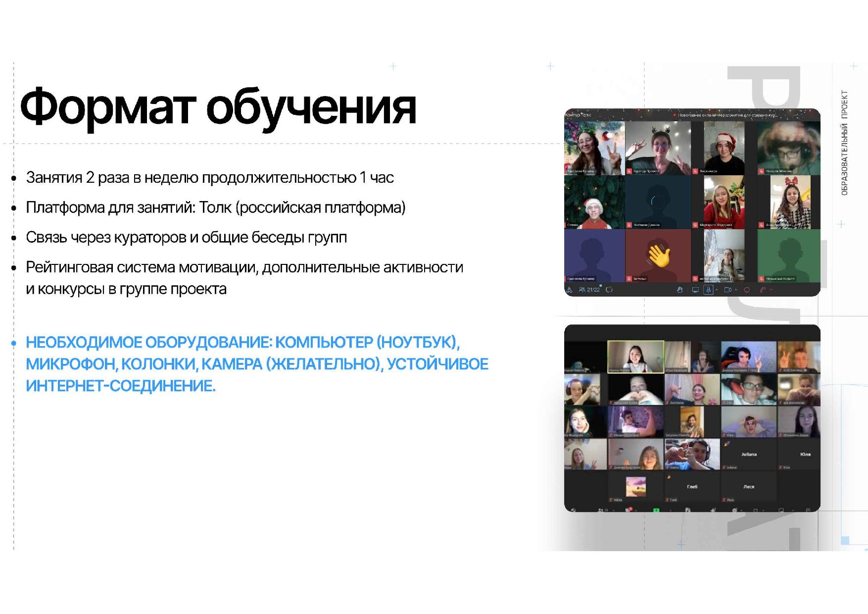Expand the camera options arrow
The width and height of the screenshot is (868, 614).
[736, 290]
